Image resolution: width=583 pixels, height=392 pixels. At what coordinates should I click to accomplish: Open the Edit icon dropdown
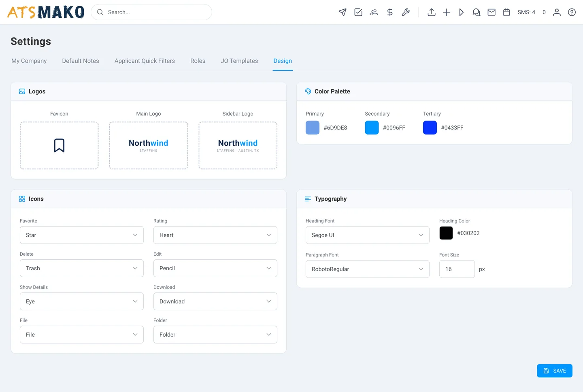tap(215, 268)
